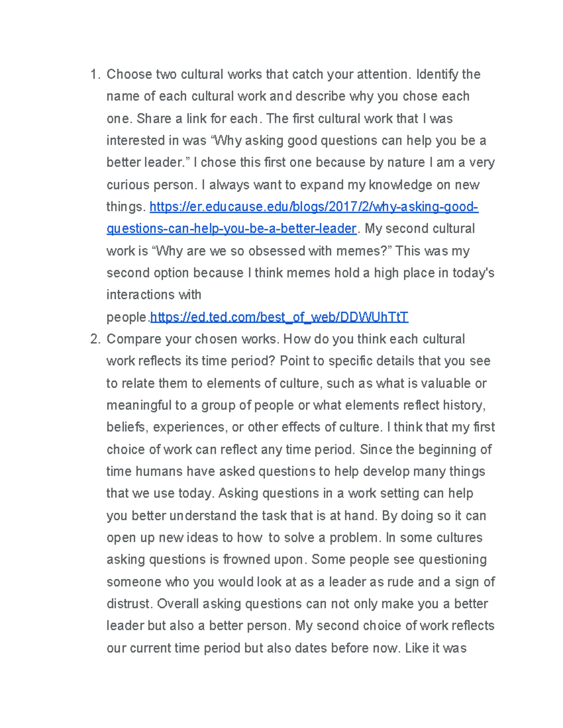Click the word "distrust." in the paragraph
The width and height of the screenshot is (563, 728).
129,604
